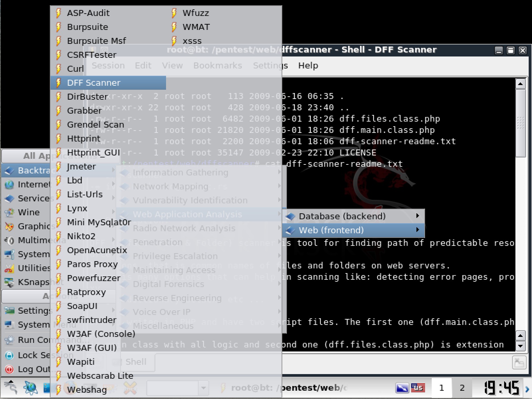Click the swfintruder launcher icon
The width and height of the screenshot is (532, 399).
(x=59, y=320)
